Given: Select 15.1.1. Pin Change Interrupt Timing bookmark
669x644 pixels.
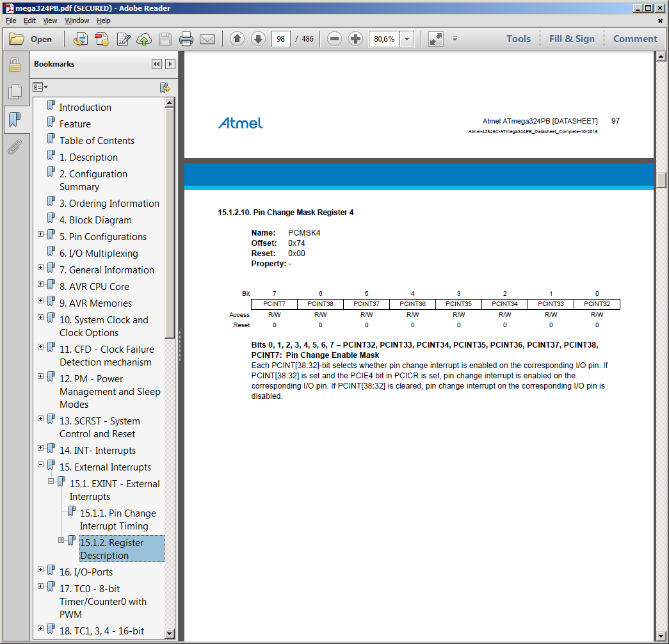Looking at the screenshot, I should coord(118,519).
